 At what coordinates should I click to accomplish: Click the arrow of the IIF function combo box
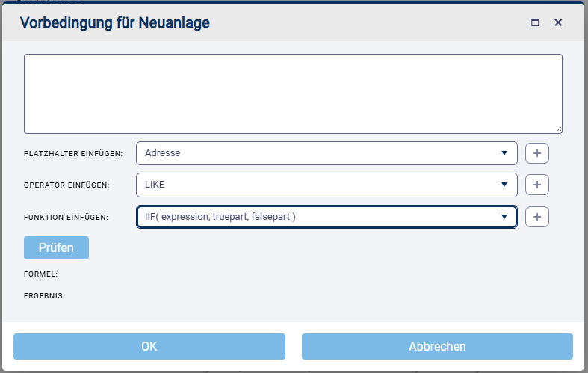click(x=504, y=217)
